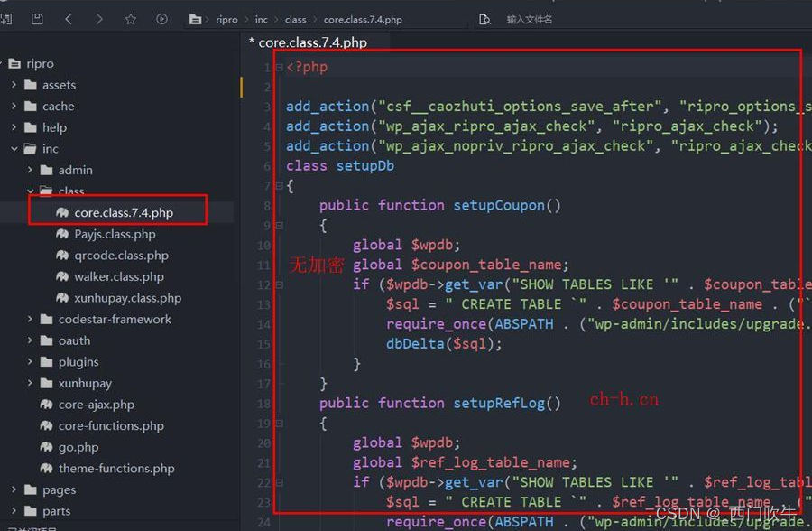Open core-functions.php file
The height and width of the screenshot is (531, 812).
tap(111, 425)
